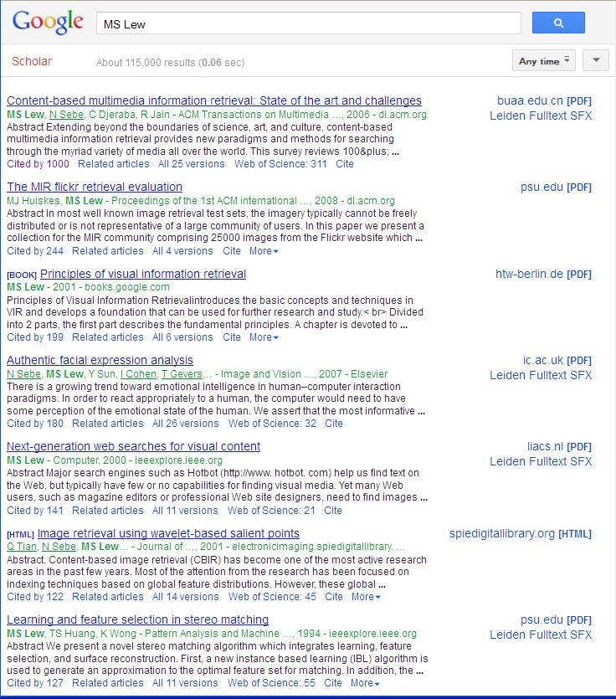
Task: Click Cited by 199
Action: (x=35, y=337)
